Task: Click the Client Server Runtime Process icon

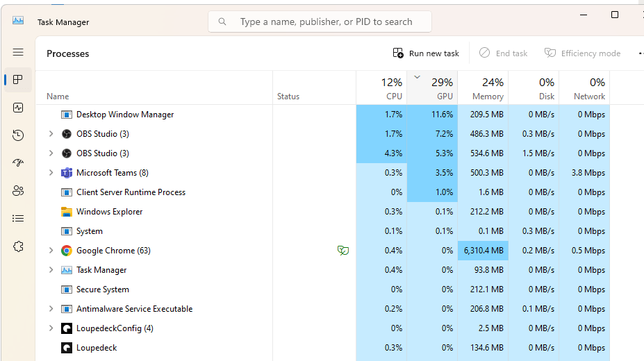Action: click(67, 192)
